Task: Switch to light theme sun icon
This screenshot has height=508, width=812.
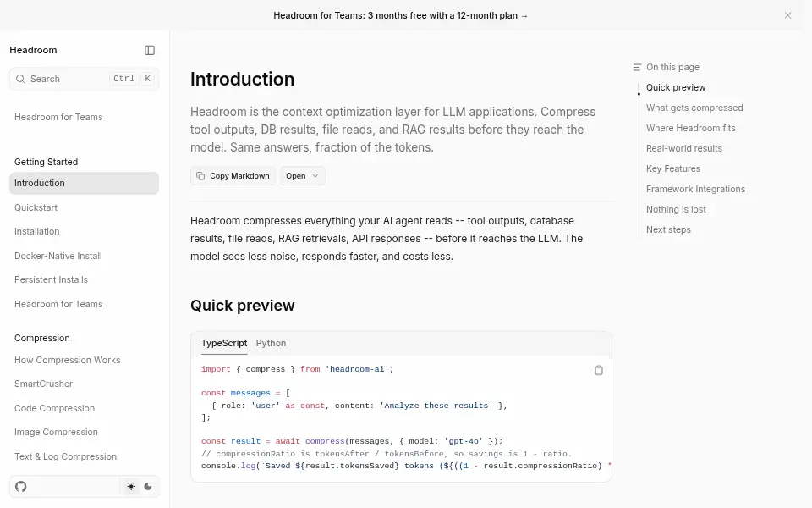Action: (131, 487)
